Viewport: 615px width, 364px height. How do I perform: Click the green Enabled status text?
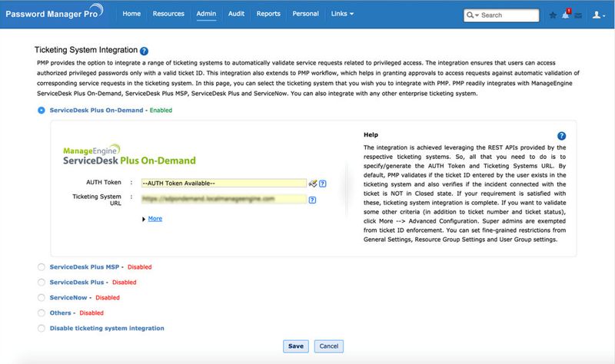tap(161, 111)
